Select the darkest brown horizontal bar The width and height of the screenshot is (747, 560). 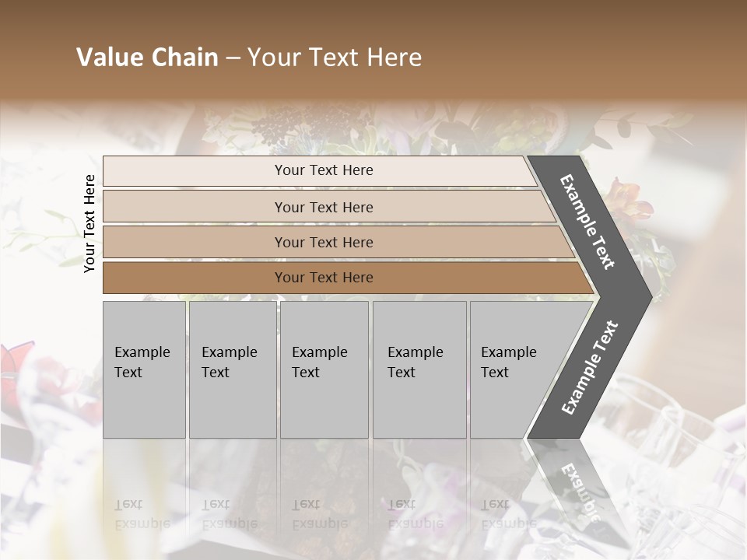tap(323, 278)
